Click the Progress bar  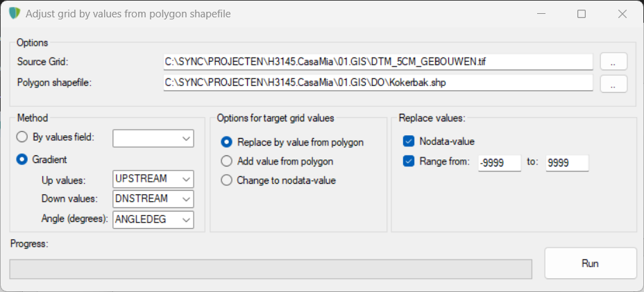click(271, 269)
